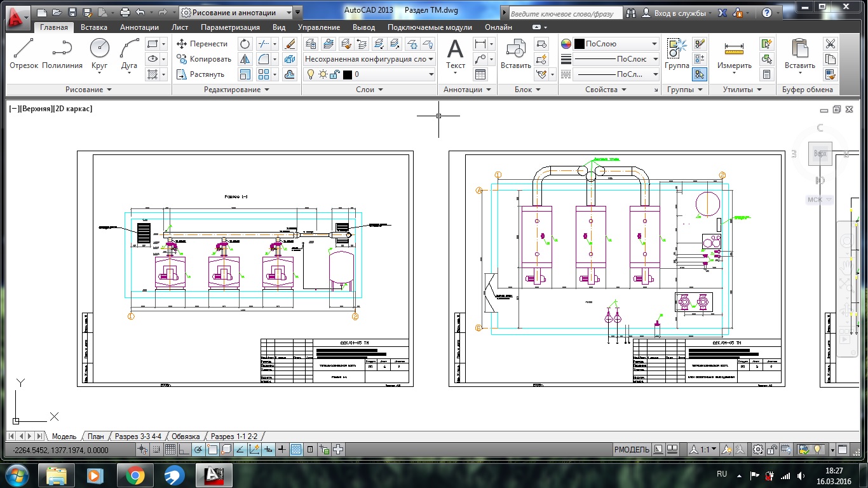The image size is (868, 488).
Task: Open the annotation scale 1:1 dropdown
Action: [x=705, y=450]
